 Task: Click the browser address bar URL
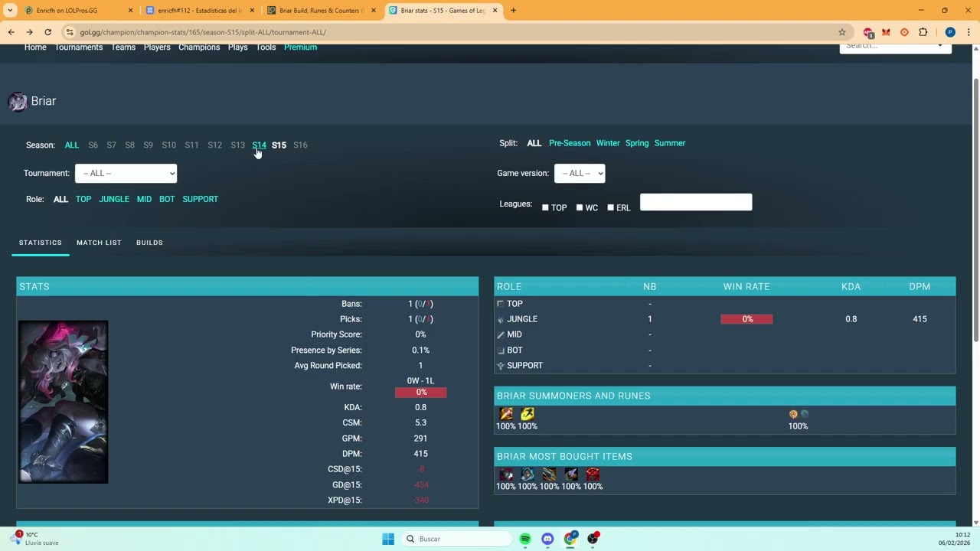coord(203,32)
